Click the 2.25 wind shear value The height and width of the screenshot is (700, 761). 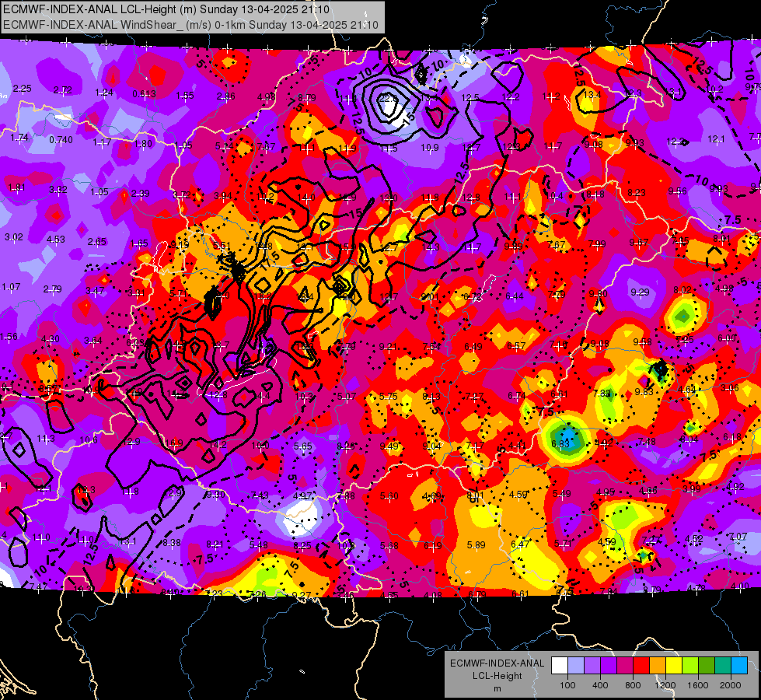22,89
